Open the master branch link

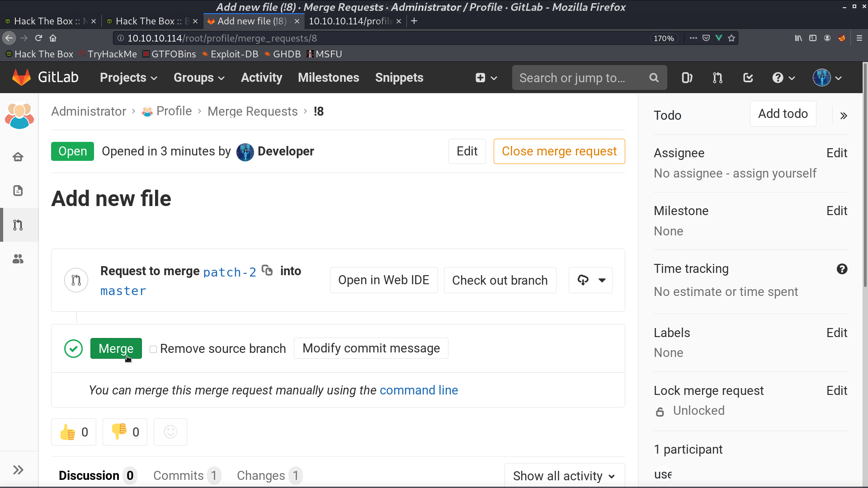(x=123, y=291)
